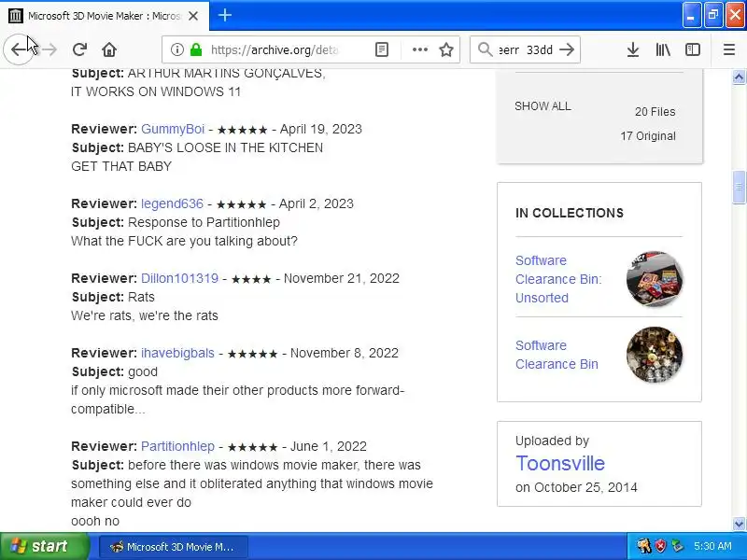Click the scrollbar down arrow
Viewport: 747px width, 560px height.
click(739, 525)
